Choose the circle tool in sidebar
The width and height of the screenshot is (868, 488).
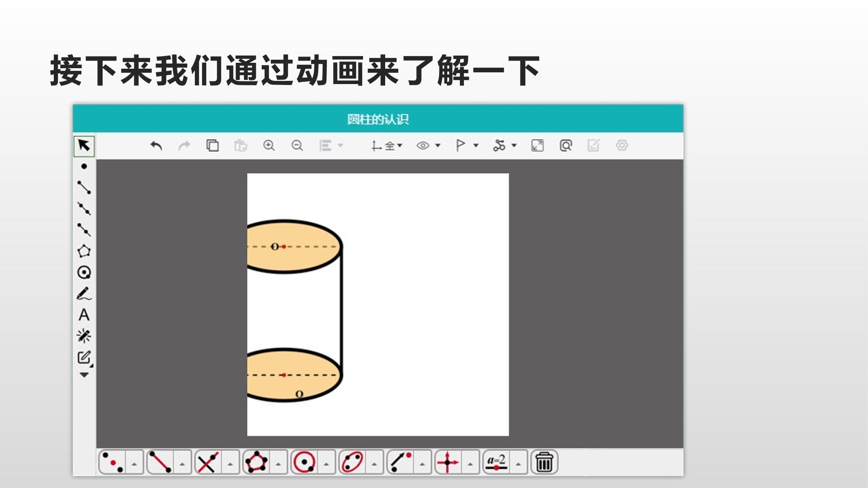(84, 272)
